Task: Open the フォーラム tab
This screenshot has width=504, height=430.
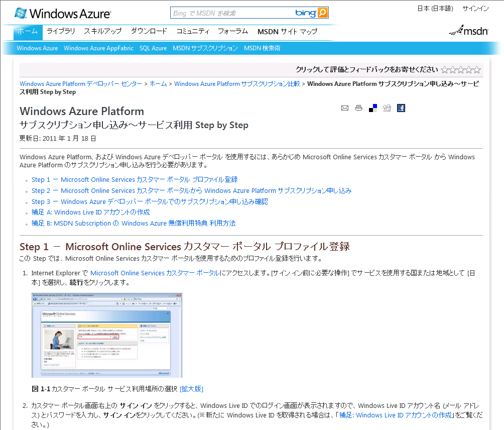Action: [233, 31]
